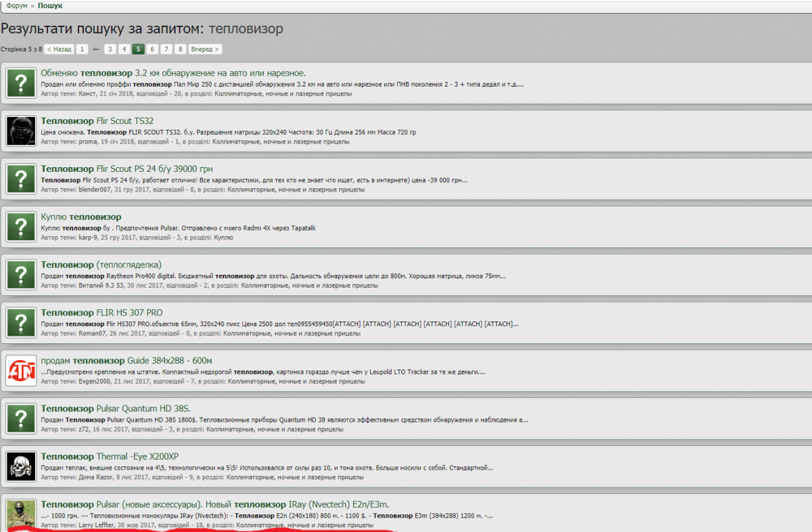812x532 pixels.
Task: Open the Куплю section link in karp-9 result
Action: click(223, 238)
